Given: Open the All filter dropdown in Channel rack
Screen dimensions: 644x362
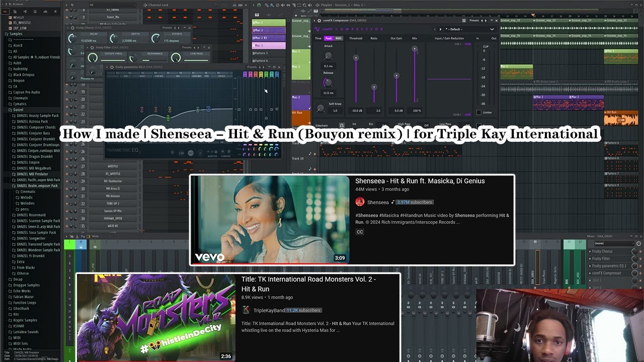Looking at the screenshot, I should 113,5.
